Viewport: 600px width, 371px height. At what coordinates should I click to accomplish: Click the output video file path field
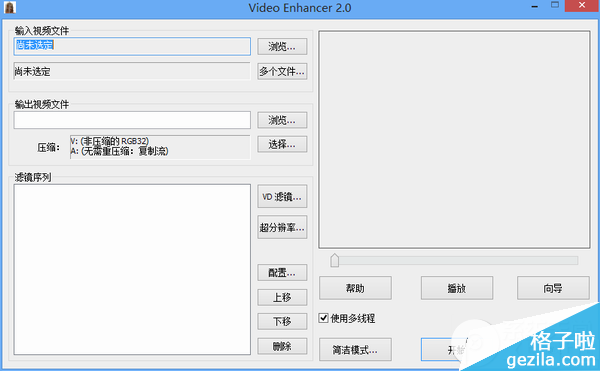coord(132,120)
